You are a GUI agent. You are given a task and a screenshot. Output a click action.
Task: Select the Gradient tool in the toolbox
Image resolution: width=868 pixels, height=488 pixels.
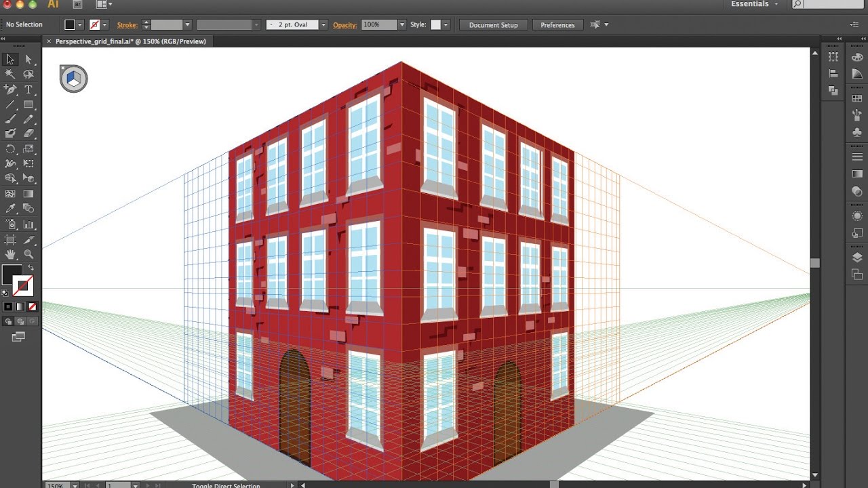pyautogui.click(x=28, y=194)
